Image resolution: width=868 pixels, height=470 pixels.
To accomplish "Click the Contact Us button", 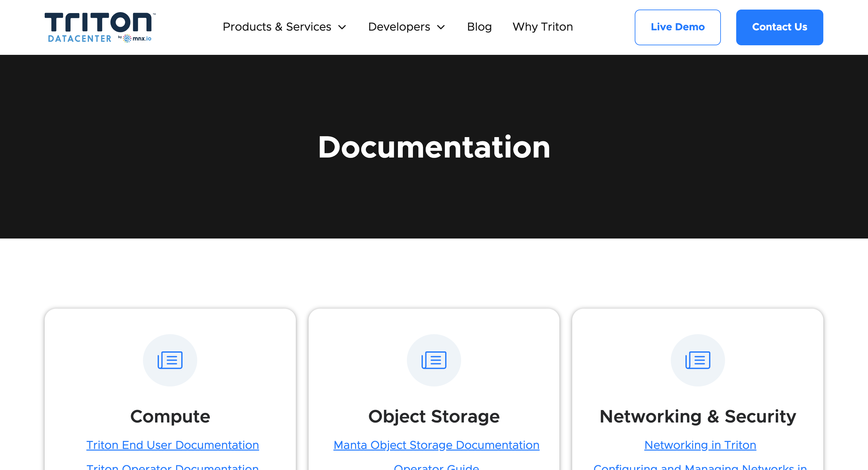I will tap(779, 27).
